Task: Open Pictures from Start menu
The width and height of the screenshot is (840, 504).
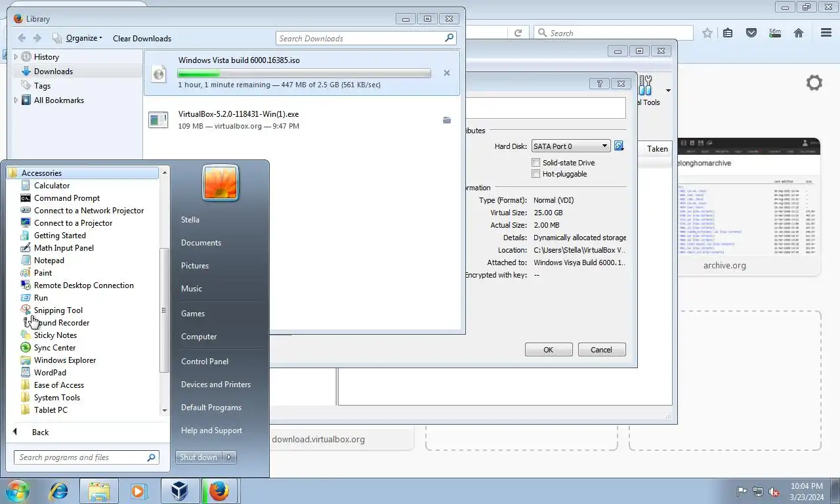Action: (195, 266)
